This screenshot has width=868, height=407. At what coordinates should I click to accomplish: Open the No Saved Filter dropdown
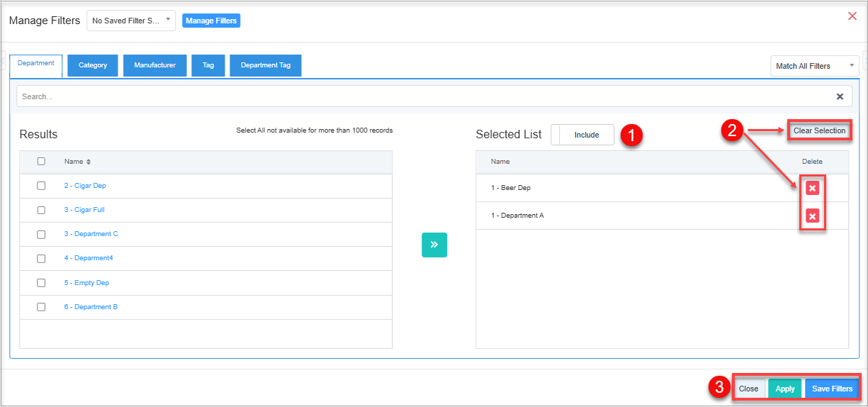click(x=131, y=21)
